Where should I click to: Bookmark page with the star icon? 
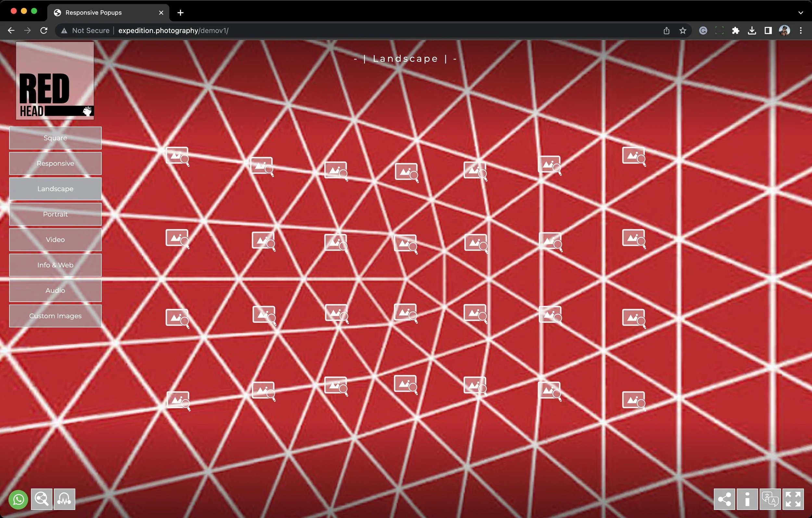(x=683, y=31)
